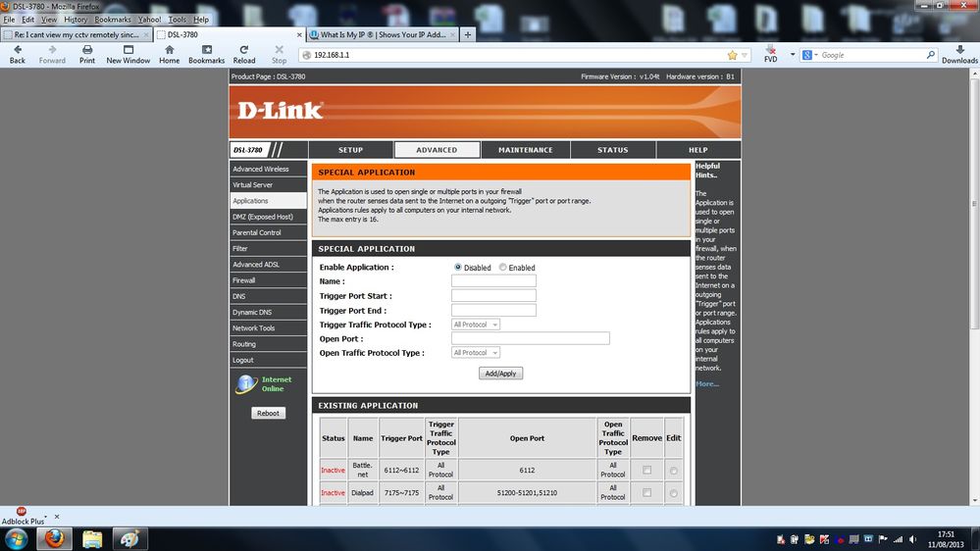Open the Downloads toolbar icon

(x=959, y=49)
